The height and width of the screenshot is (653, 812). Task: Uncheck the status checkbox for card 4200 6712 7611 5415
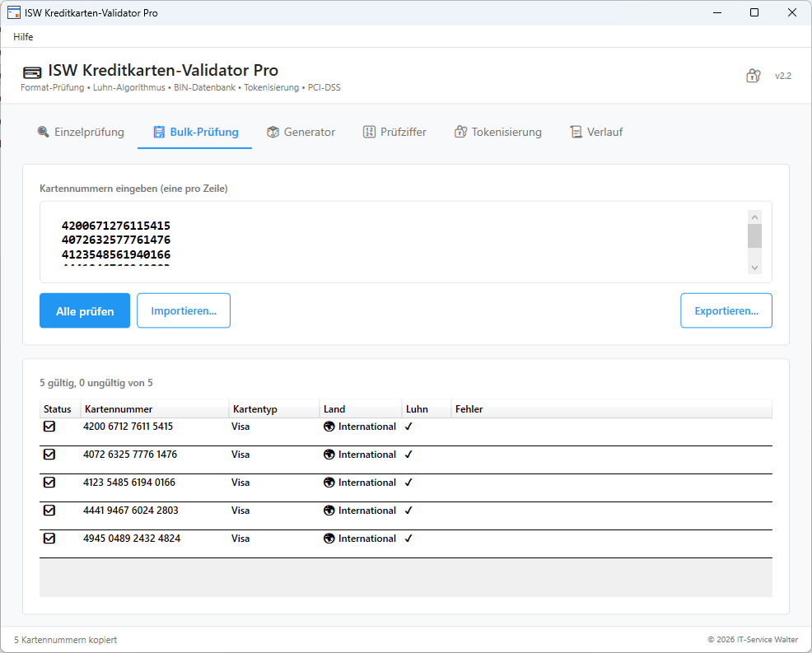coord(49,427)
